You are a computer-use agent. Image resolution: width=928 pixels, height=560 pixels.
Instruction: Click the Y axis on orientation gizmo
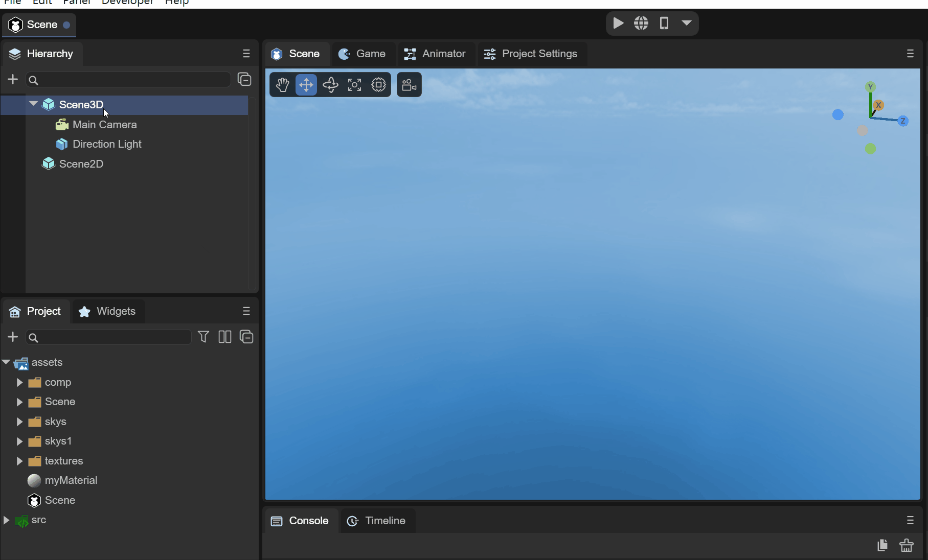tap(870, 87)
